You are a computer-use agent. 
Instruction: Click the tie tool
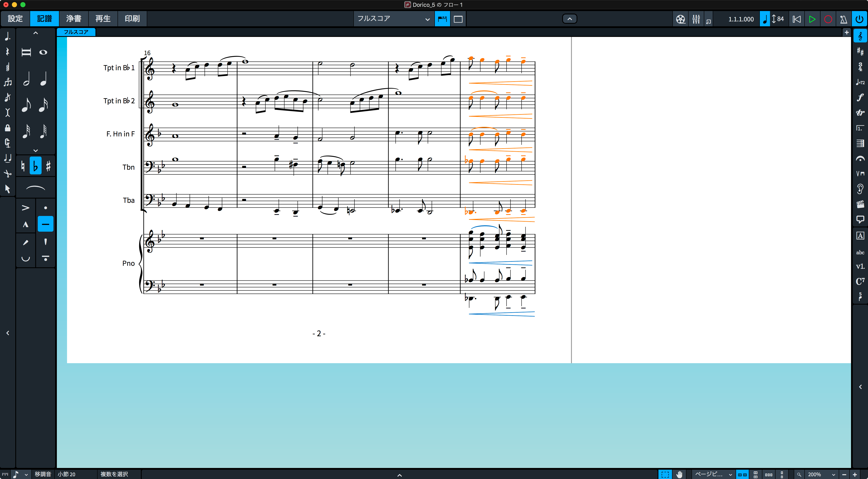coord(7,158)
